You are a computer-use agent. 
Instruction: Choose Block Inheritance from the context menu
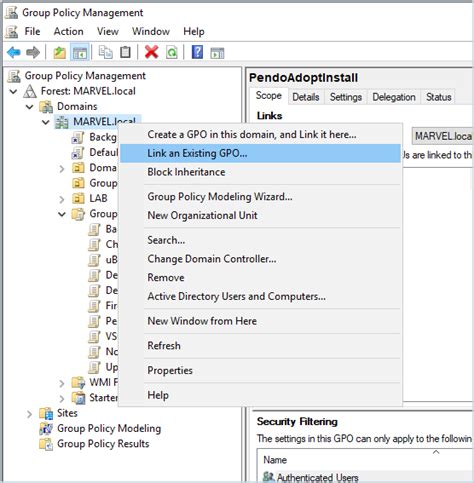click(x=186, y=172)
